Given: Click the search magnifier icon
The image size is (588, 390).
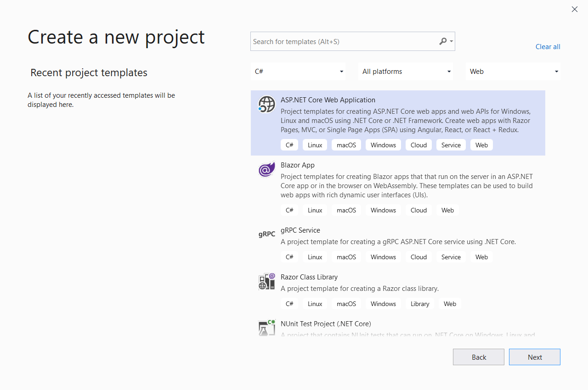Looking at the screenshot, I should [441, 41].
